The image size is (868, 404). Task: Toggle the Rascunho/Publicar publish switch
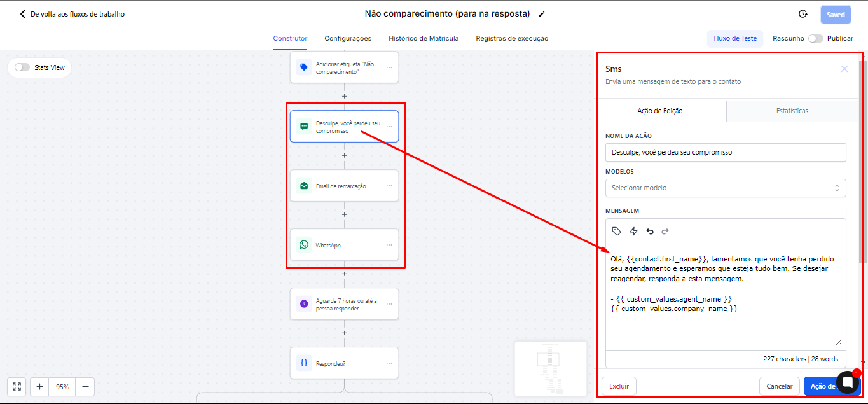815,38
